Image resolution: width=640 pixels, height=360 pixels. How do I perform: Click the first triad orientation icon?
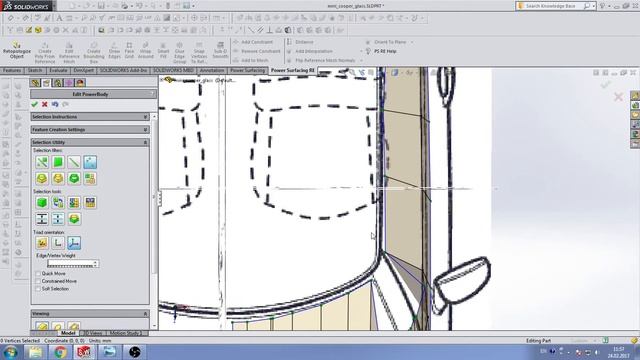click(42, 243)
